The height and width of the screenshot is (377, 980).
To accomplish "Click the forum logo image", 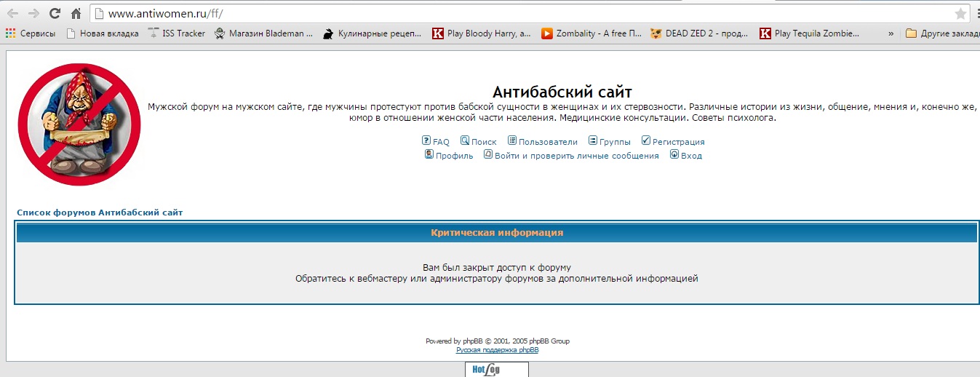I will tap(79, 124).
